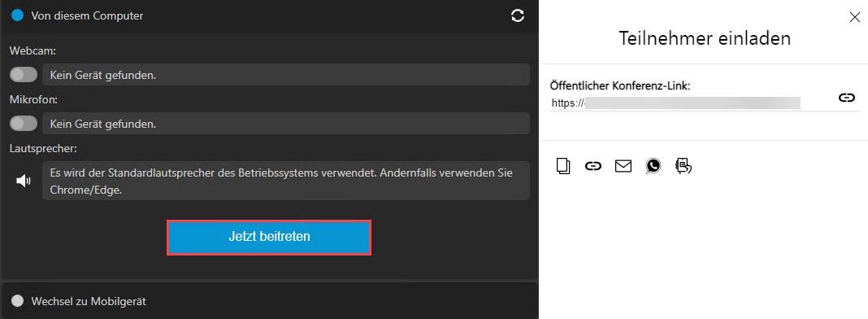Click the speaker icon under Lautsprecher
The image size is (868, 319).
click(x=24, y=181)
